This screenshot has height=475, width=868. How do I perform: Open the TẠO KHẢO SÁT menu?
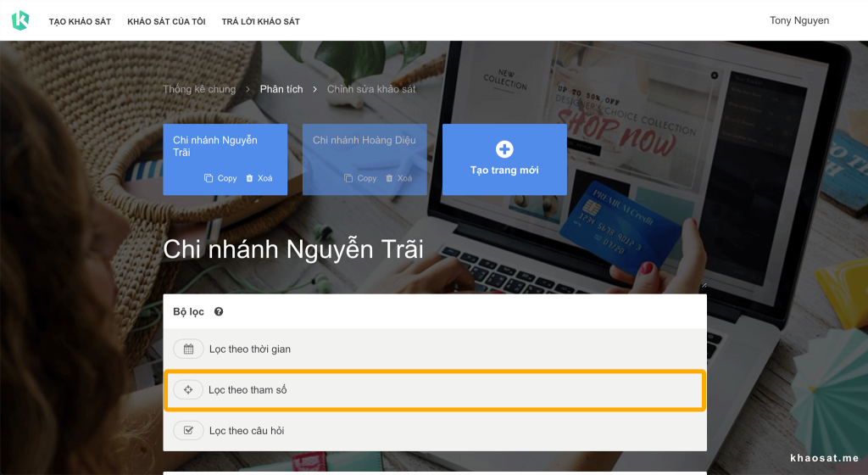point(80,21)
